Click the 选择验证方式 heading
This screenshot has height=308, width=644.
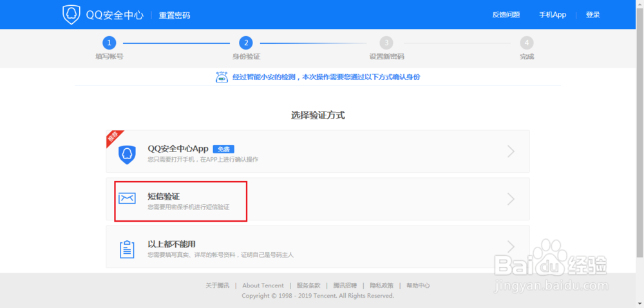(318, 115)
